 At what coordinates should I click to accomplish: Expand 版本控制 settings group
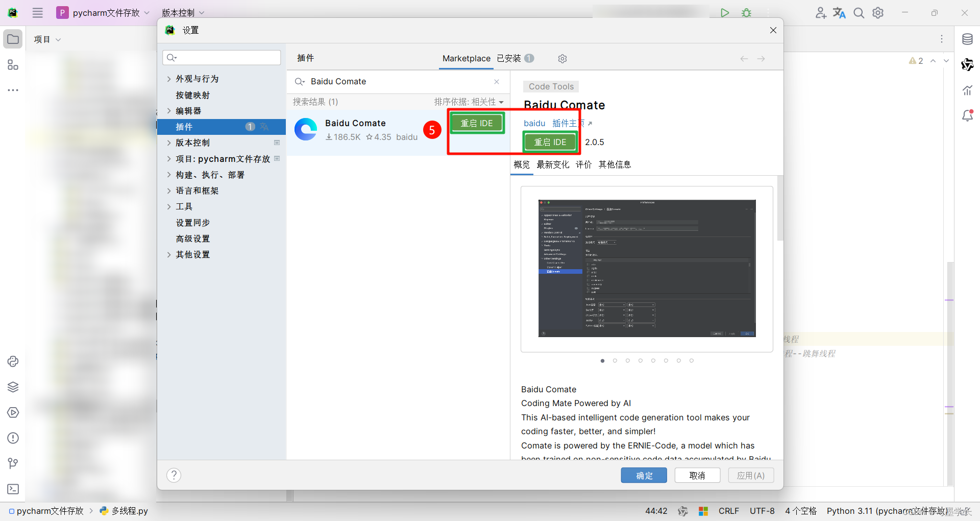pos(169,143)
